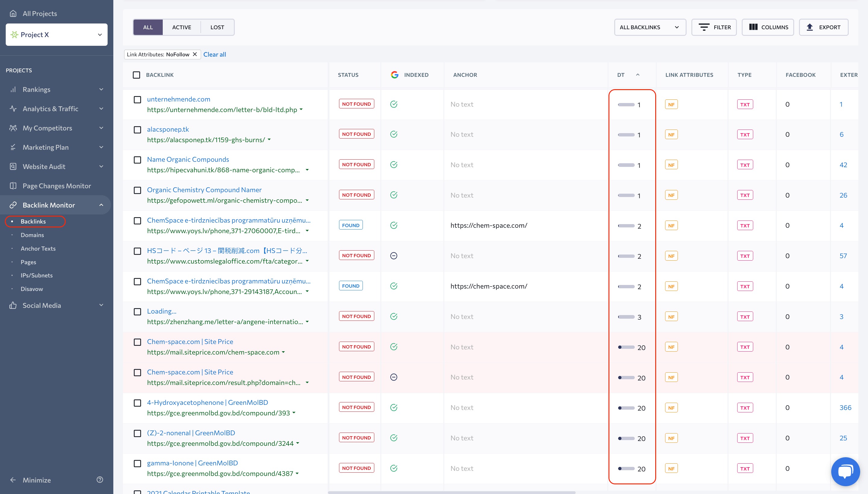Viewport: 868px width, 494px height.
Task: Switch to the ACTIVE tab
Action: (182, 27)
